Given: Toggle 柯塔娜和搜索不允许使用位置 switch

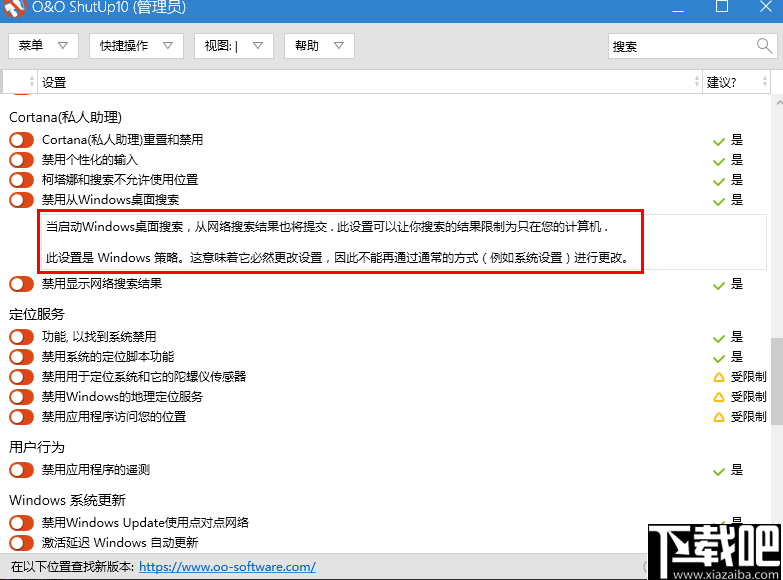Looking at the screenshot, I should (21, 180).
